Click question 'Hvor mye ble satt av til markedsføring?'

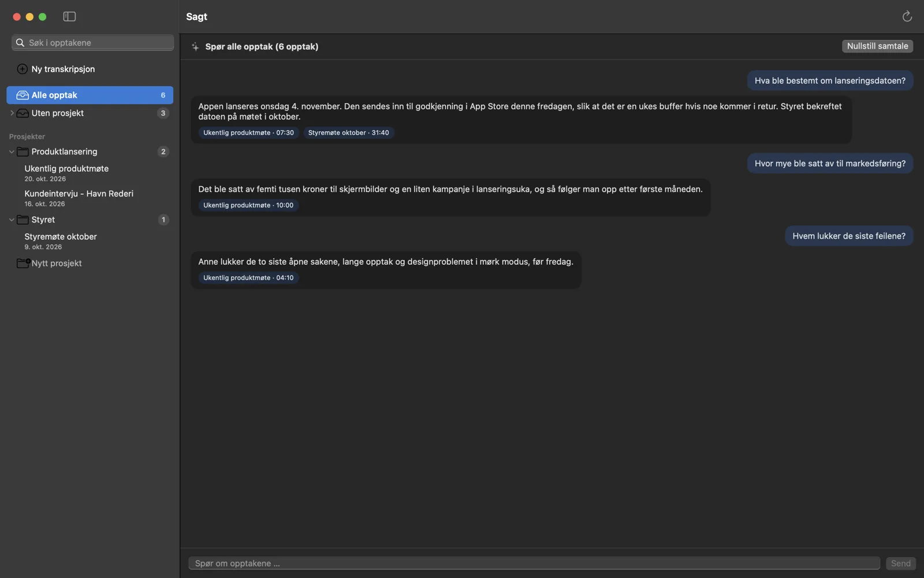pyautogui.click(x=830, y=164)
